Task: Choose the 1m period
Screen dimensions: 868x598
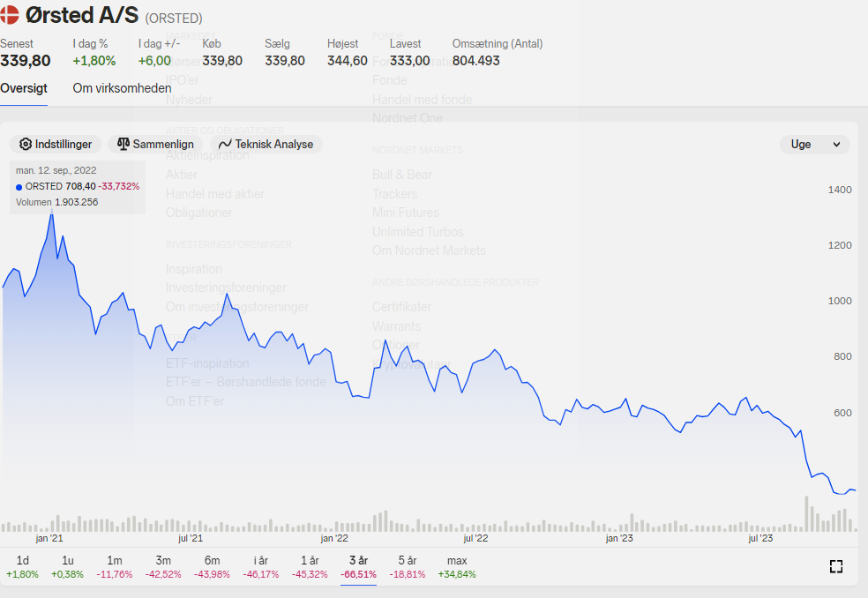Action: coord(115,567)
